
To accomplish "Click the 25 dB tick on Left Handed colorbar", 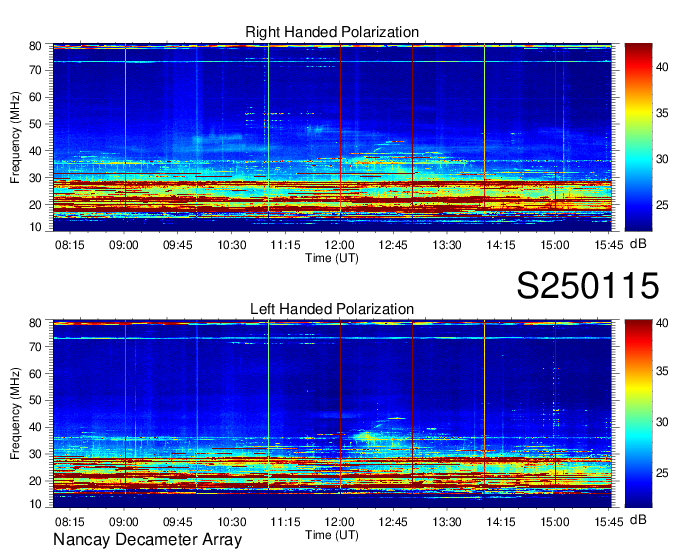I will (662, 473).
